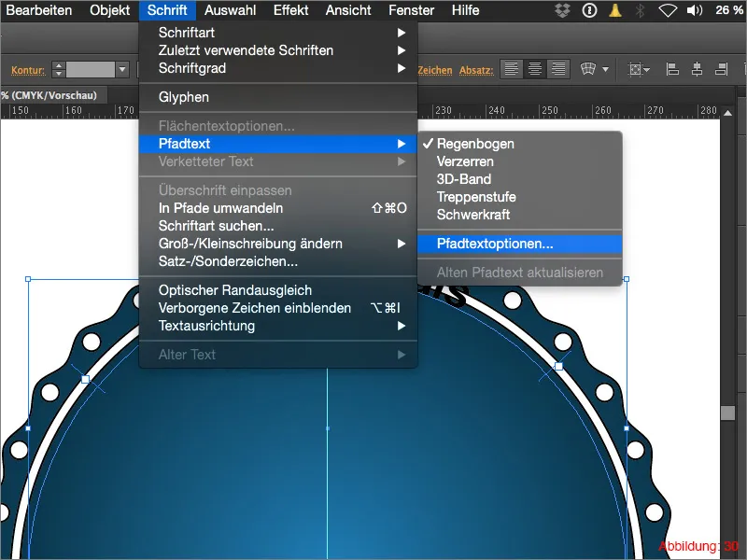Open Pfadtextoptionen... dialog
The width and height of the screenshot is (747, 560).
(520, 244)
